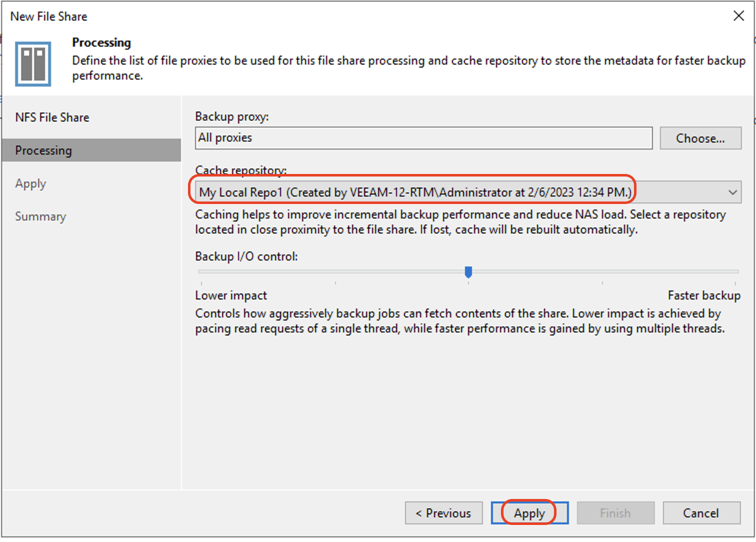Go to the Summary wizard step
Image resolution: width=756 pixels, height=542 pixels.
pos(40,216)
